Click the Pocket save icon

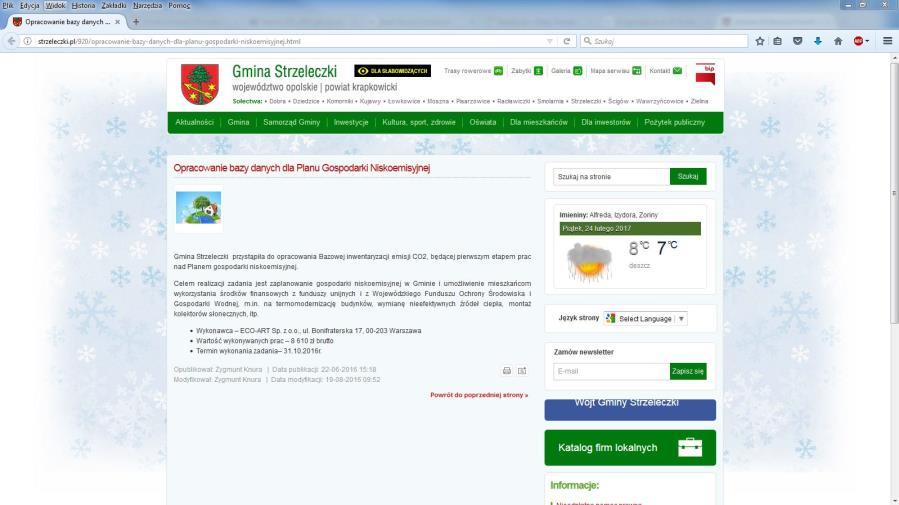[798, 41]
